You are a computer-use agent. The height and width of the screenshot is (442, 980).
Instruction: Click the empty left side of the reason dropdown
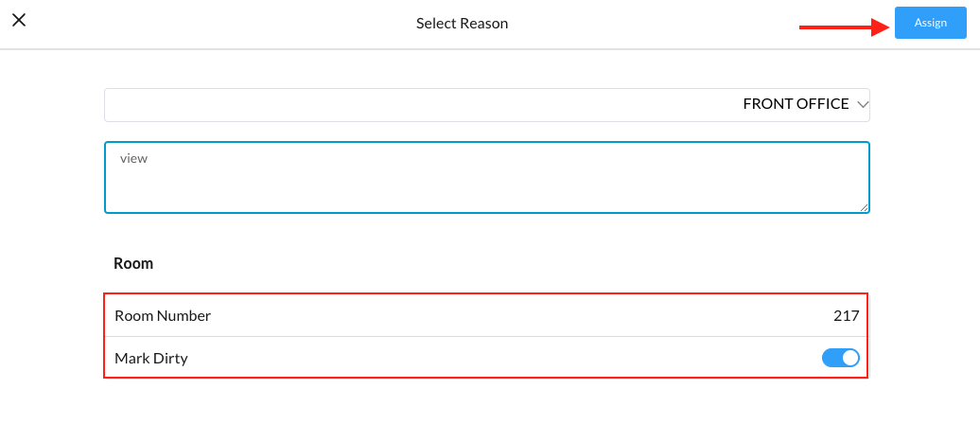tap(284, 105)
